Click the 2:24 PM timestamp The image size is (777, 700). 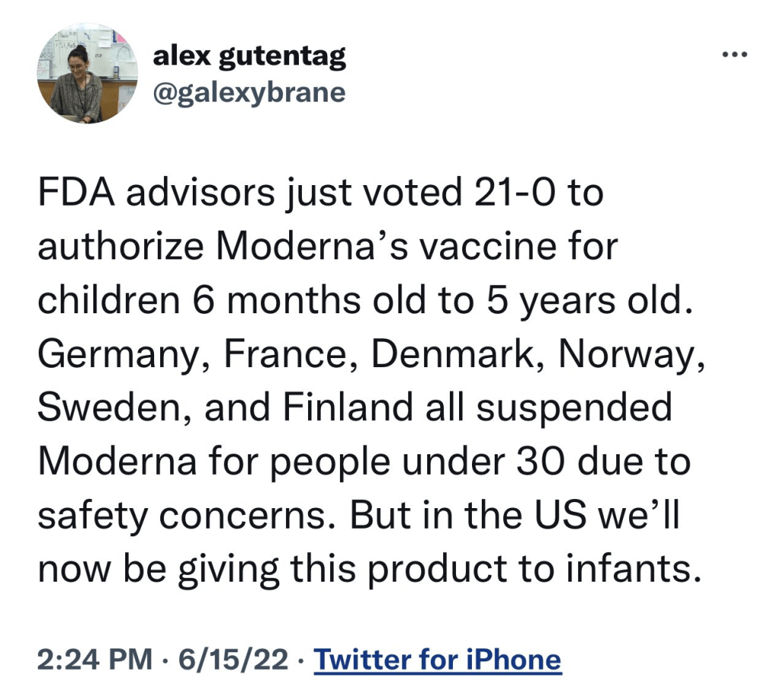click(94, 658)
